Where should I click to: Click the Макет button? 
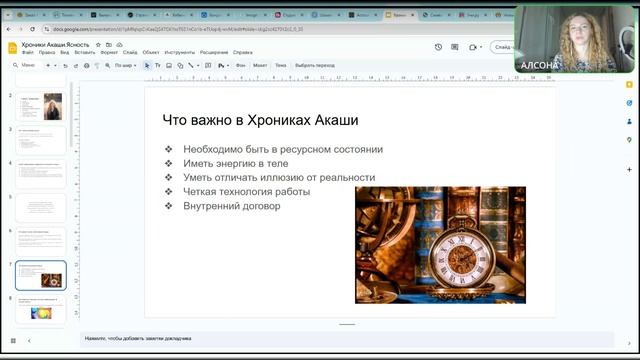[x=260, y=65]
